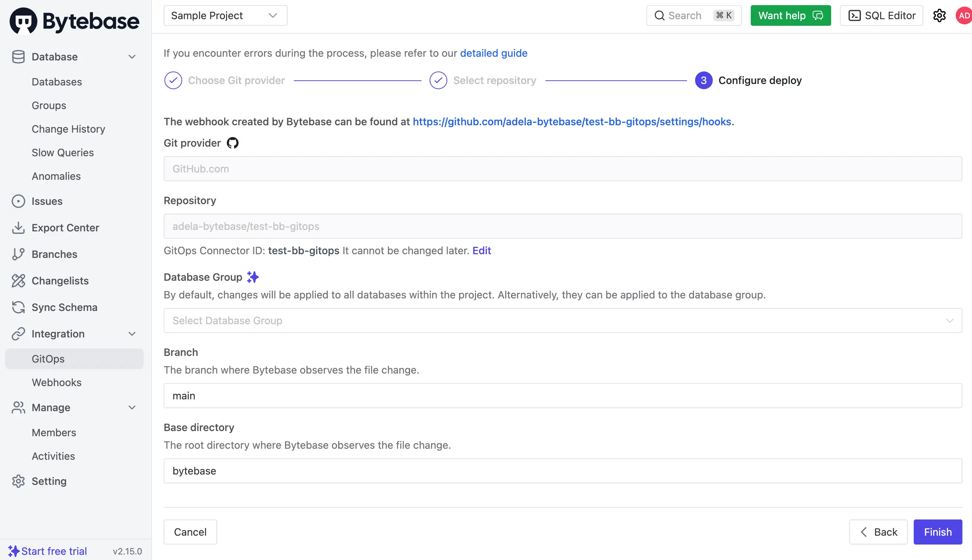Collapse the Integration section chevron
The image size is (972, 560).
[132, 334]
